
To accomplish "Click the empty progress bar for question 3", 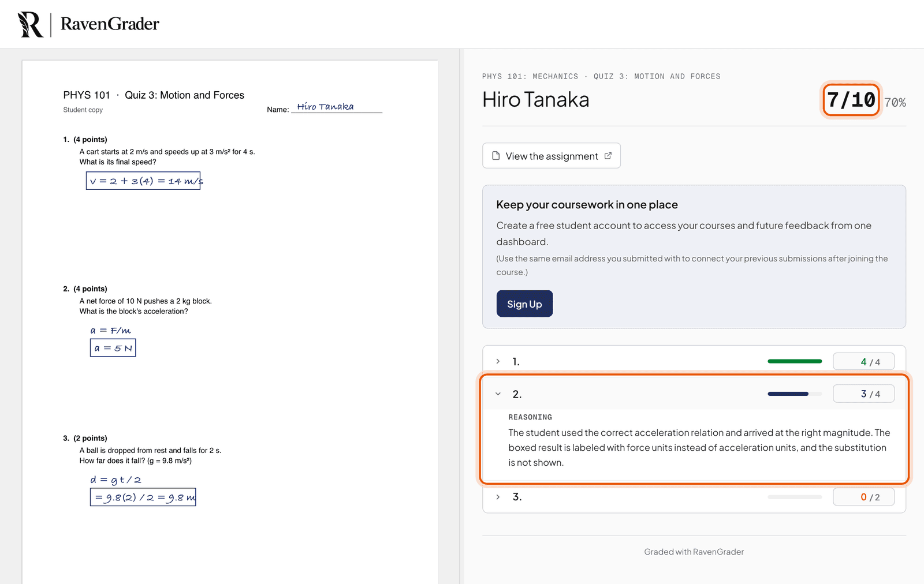I will pyautogui.click(x=795, y=497).
